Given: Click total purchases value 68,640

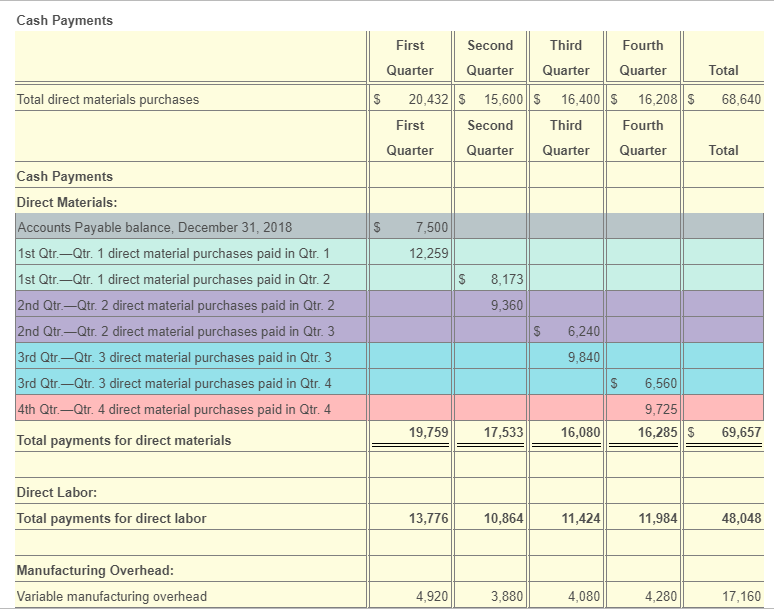Looking at the screenshot, I should (x=741, y=99).
